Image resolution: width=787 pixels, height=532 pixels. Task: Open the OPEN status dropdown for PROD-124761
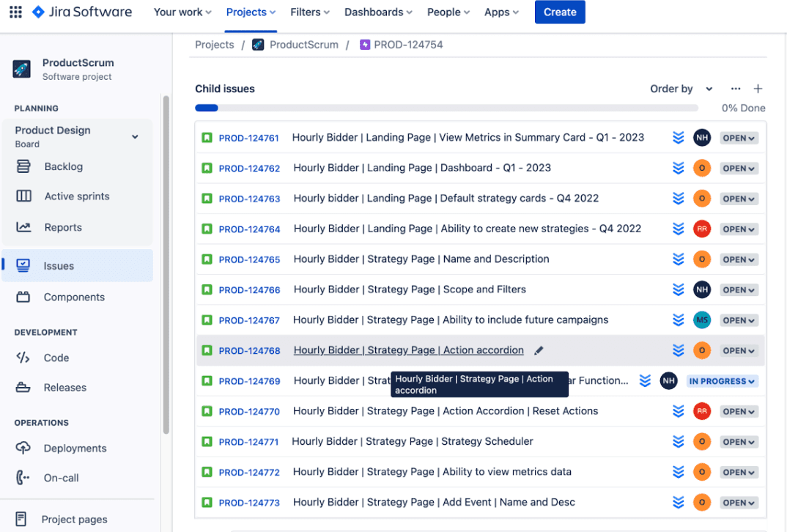click(739, 138)
